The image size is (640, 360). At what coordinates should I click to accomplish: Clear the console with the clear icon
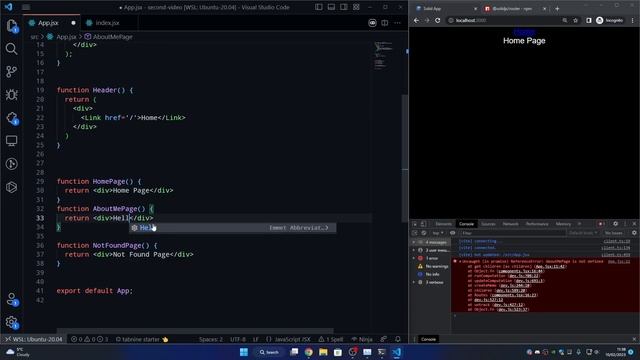424,233
